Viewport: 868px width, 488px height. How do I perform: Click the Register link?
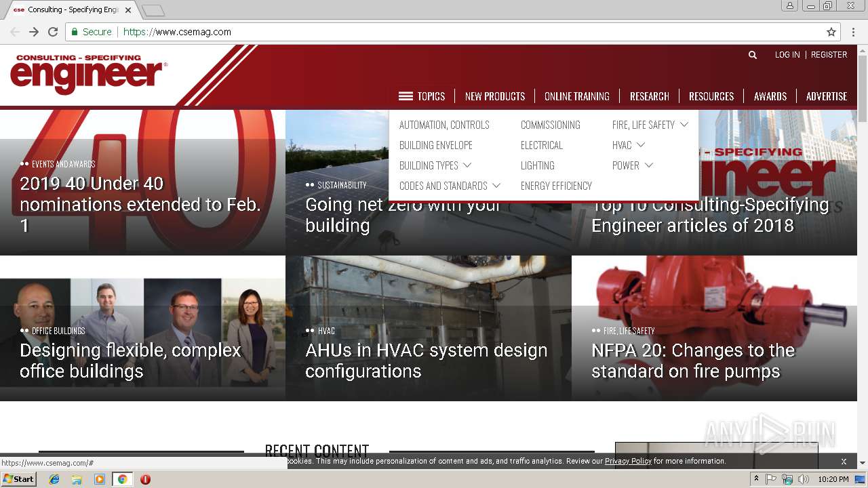829,55
